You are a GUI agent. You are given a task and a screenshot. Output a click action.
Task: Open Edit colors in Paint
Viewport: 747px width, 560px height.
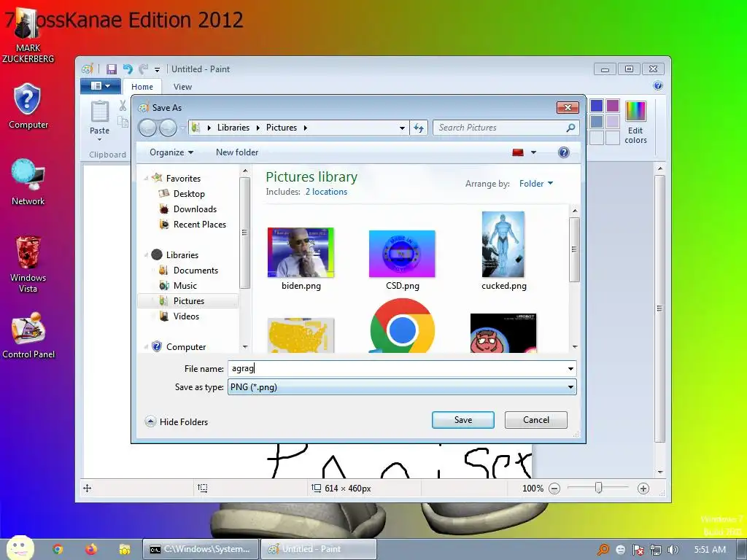(x=635, y=122)
